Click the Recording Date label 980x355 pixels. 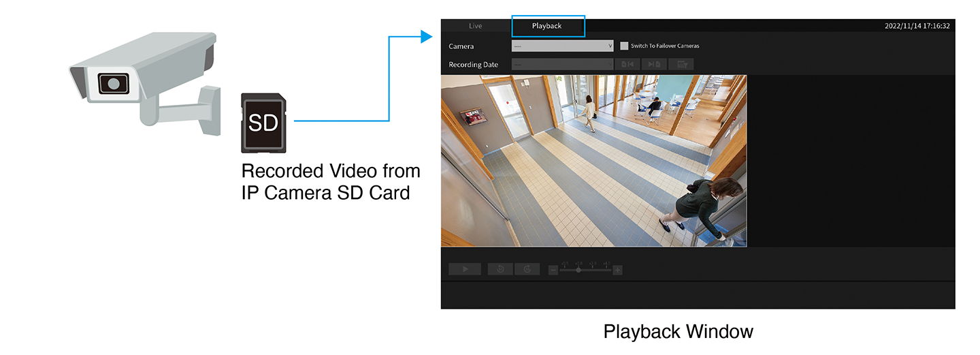tap(473, 65)
